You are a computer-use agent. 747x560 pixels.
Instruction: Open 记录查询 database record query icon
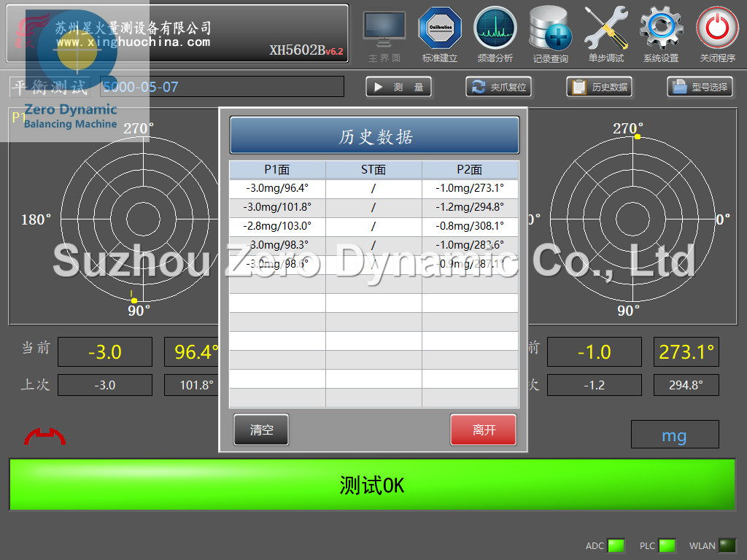point(551,36)
